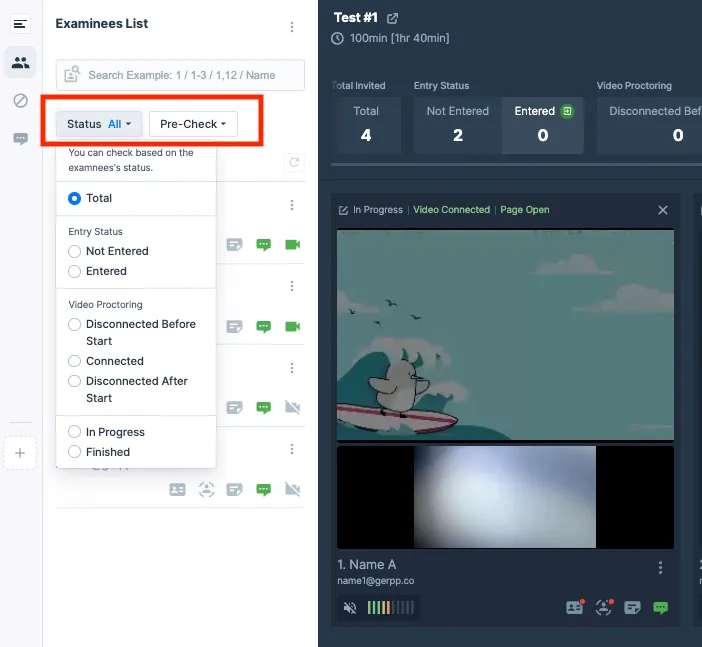Select Disconnected After Start radio option
The height and width of the screenshot is (647, 702).
[x=74, y=381]
